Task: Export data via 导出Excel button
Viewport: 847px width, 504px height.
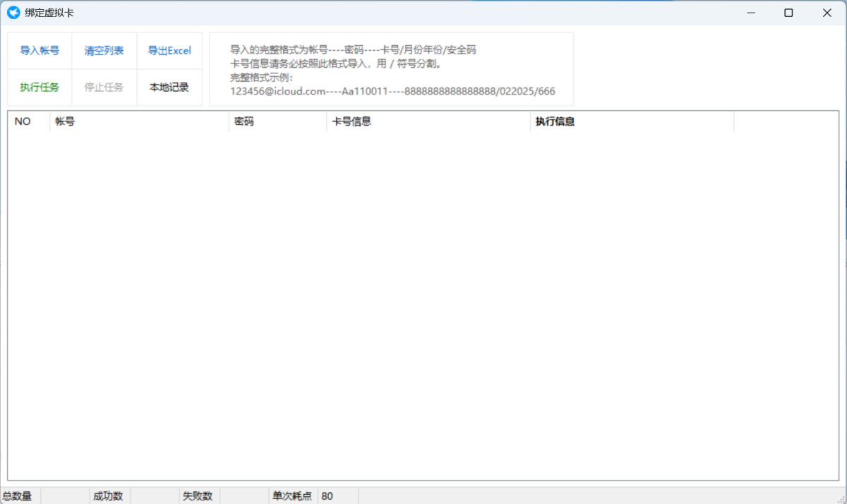Action: pos(169,51)
